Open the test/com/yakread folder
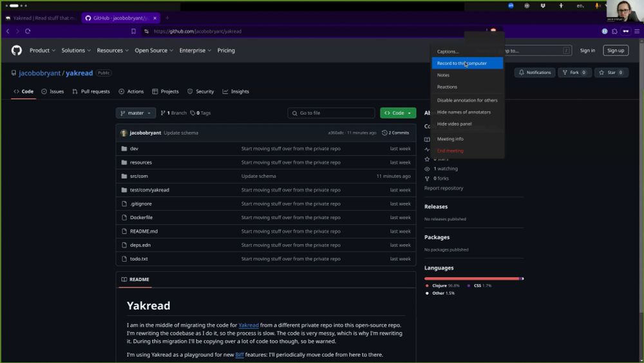644x363 pixels. pos(149,190)
